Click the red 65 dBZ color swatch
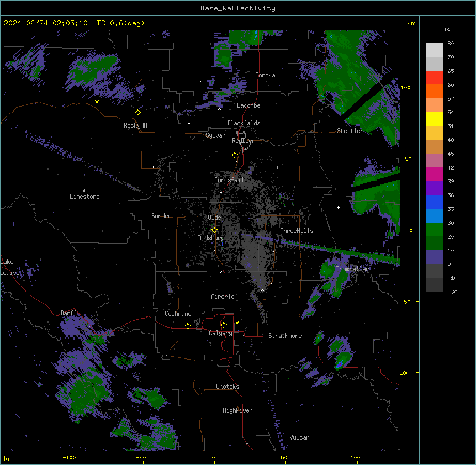 click(434, 77)
